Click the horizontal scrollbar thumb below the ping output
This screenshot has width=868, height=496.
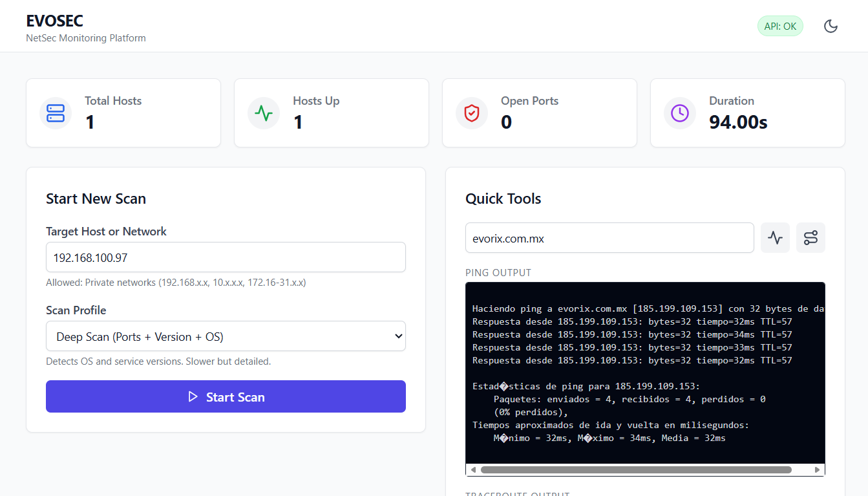(x=637, y=468)
